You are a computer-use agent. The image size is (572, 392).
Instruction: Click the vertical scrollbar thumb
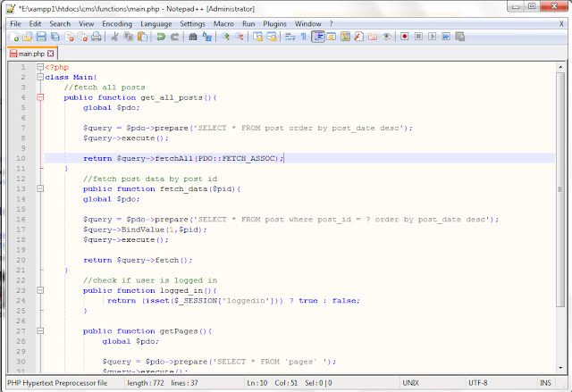tap(560, 189)
